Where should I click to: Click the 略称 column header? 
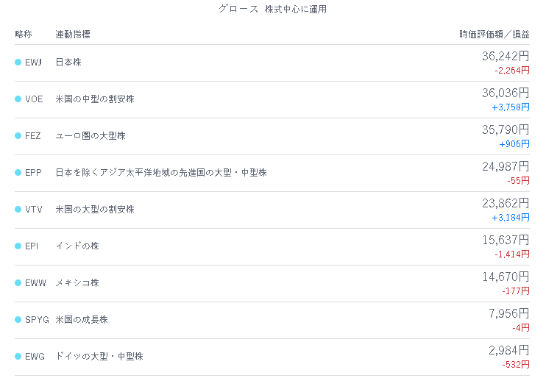point(24,34)
